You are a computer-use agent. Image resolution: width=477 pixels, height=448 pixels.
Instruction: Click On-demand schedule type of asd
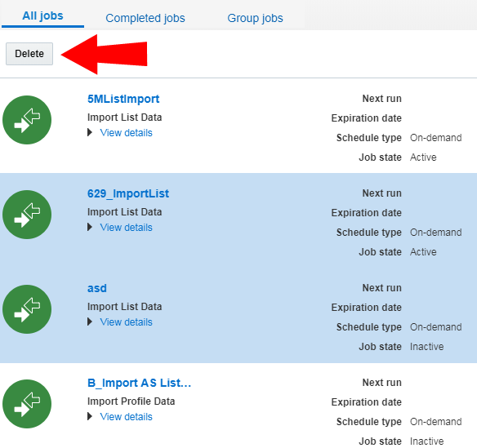coord(436,326)
